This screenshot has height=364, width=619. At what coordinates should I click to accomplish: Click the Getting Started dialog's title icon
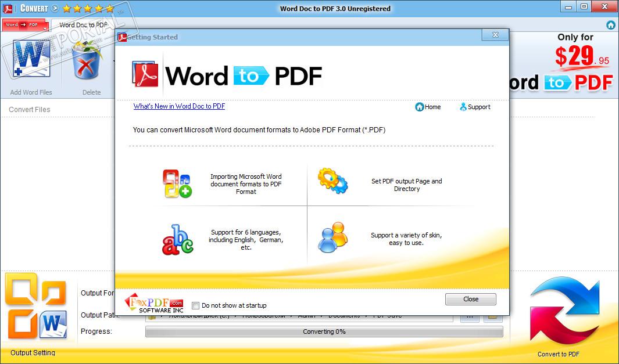(123, 37)
